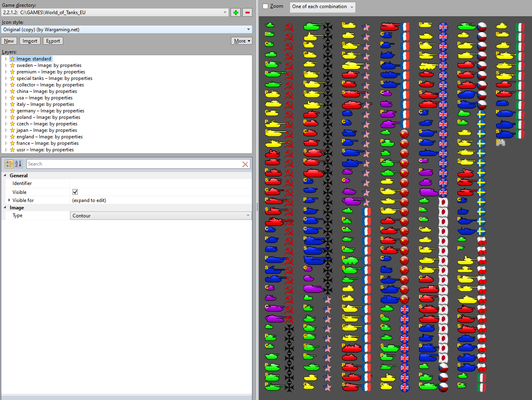
Task: Click star icon of premium layer
Action: click(x=12, y=72)
